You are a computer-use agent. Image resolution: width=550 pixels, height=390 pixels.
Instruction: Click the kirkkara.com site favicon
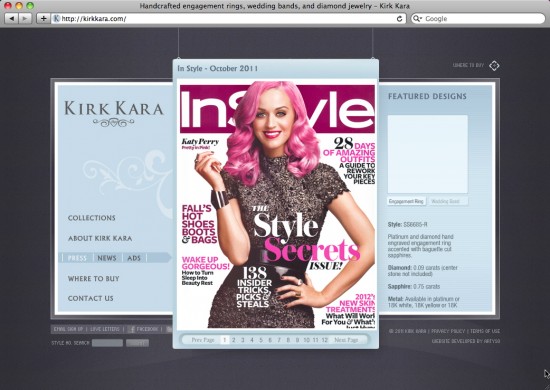point(56,19)
